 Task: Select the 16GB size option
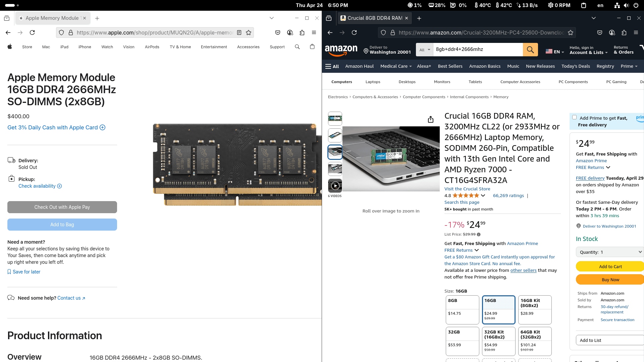(499, 310)
